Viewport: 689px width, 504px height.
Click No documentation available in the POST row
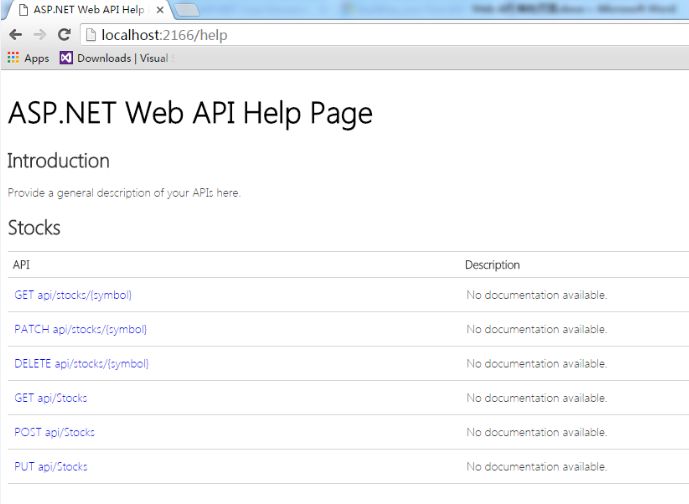coord(537,432)
